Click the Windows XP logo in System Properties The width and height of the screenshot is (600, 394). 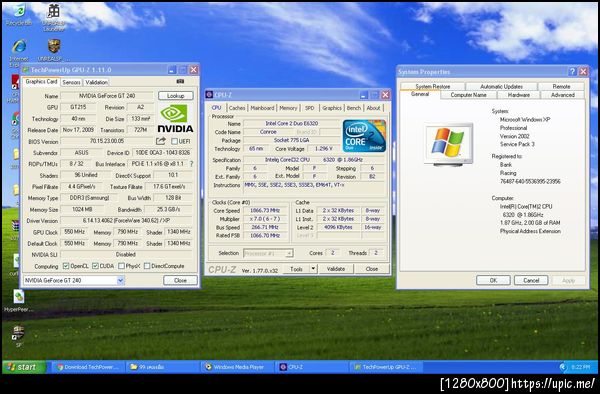(x=448, y=144)
